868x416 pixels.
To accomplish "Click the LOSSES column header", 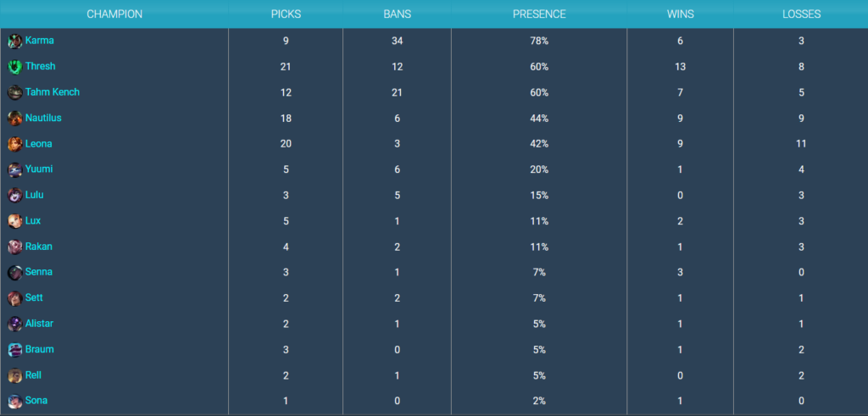I will coord(801,14).
